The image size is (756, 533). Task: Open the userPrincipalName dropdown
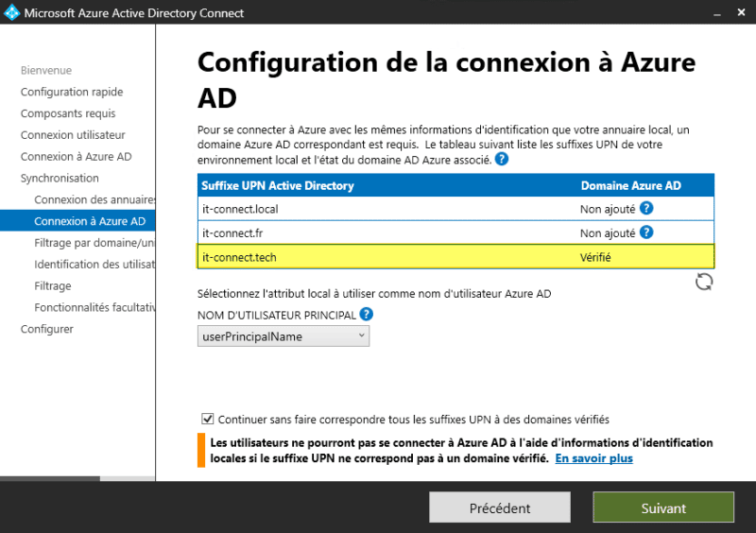coord(283,336)
